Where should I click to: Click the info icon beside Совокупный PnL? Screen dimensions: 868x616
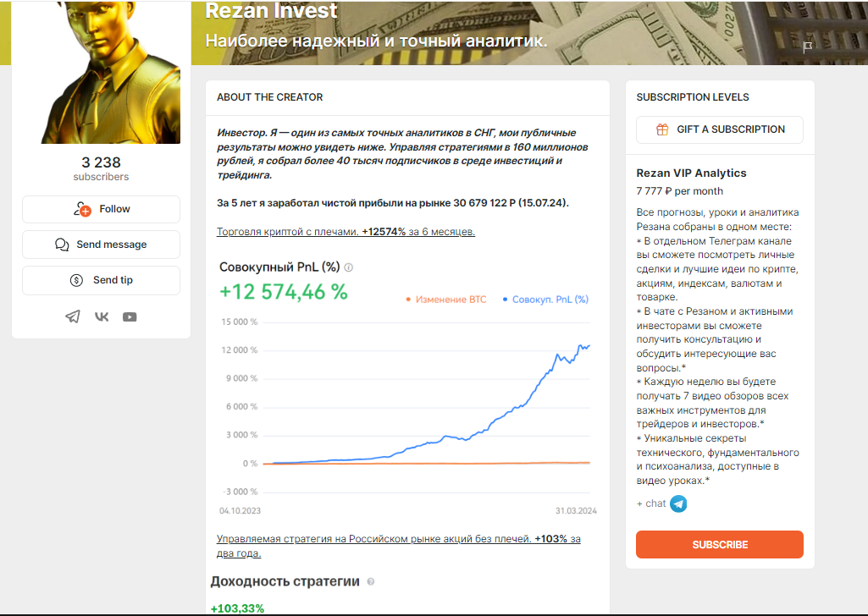click(348, 267)
